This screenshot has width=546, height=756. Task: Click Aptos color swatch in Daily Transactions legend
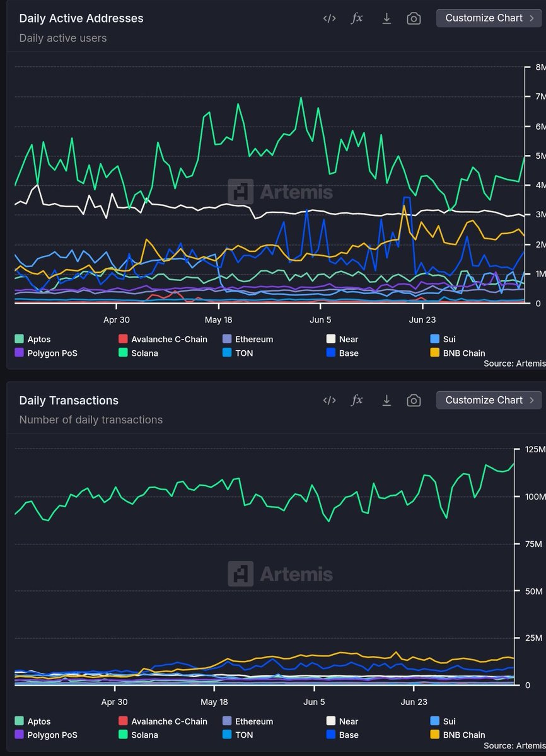[x=18, y=721]
